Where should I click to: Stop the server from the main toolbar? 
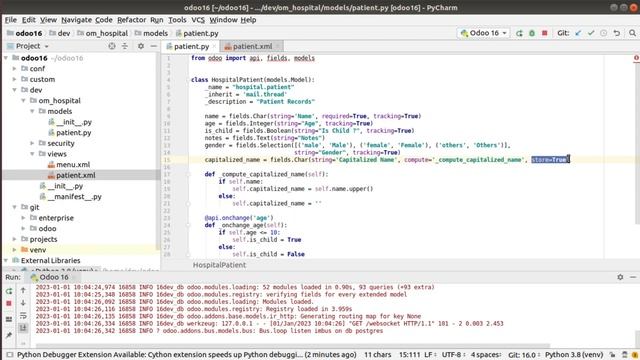pos(544,33)
